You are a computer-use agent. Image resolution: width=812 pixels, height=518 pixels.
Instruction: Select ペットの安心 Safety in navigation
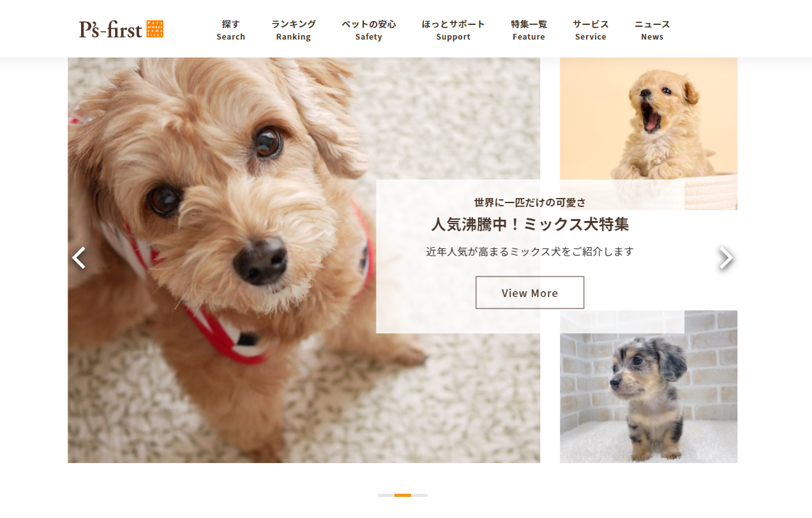point(369,30)
